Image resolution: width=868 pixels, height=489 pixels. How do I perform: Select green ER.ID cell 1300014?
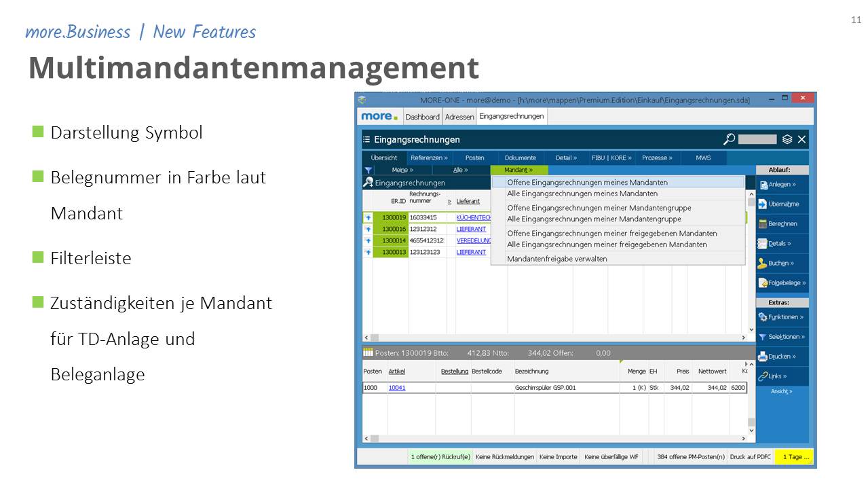tap(391, 240)
